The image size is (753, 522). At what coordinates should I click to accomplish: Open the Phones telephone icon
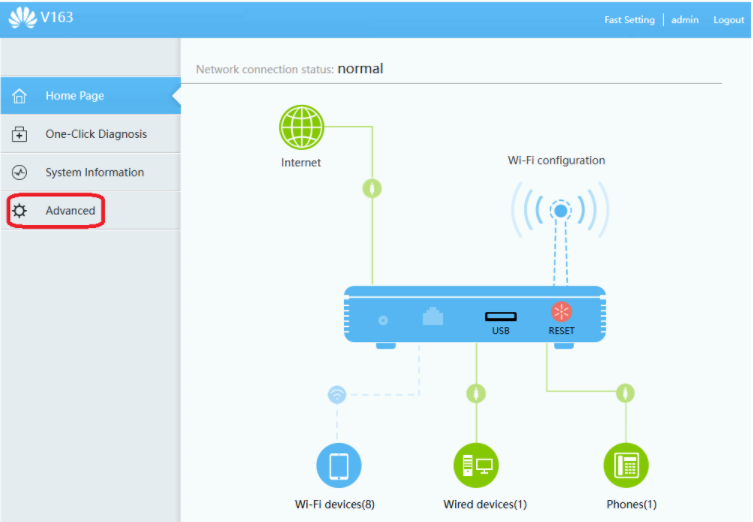tap(626, 465)
